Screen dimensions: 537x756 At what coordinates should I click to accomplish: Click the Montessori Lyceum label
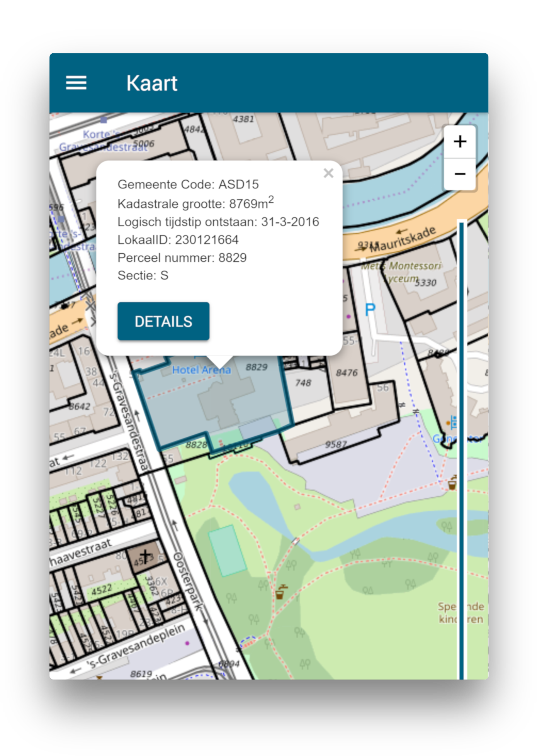click(402, 272)
